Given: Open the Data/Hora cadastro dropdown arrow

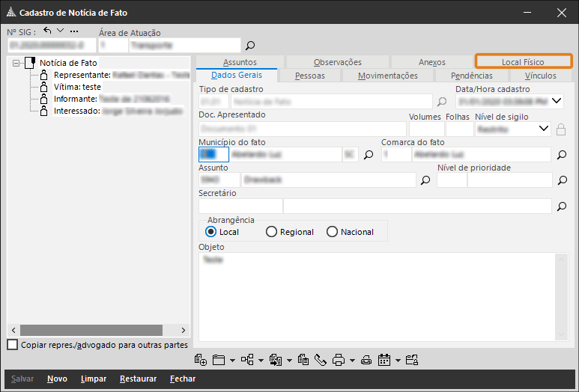Looking at the screenshot, I should pyautogui.click(x=557, y=101).
